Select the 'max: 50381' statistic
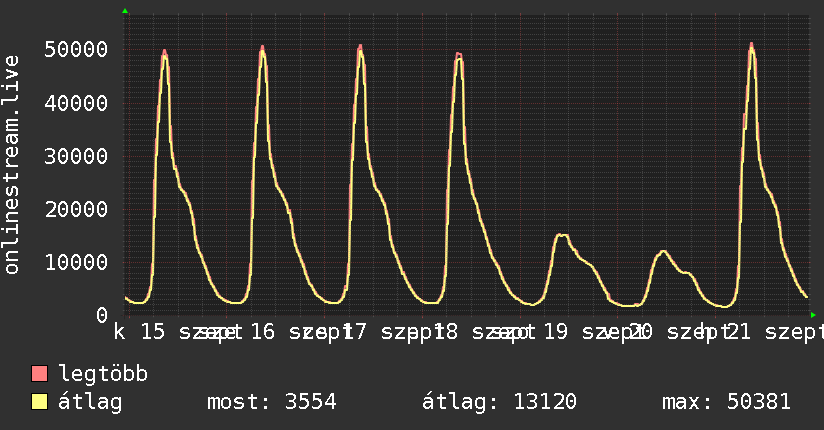The image size is (824, 430). [x=726, y=402]
